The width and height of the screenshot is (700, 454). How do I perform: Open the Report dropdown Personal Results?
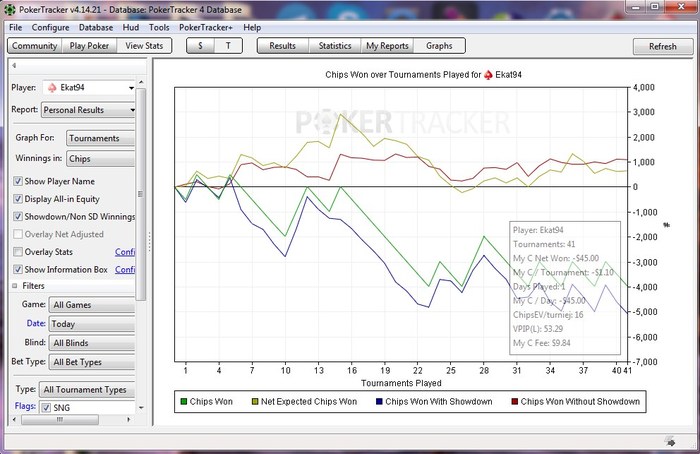pyautogui.click(x=88, y=110)
